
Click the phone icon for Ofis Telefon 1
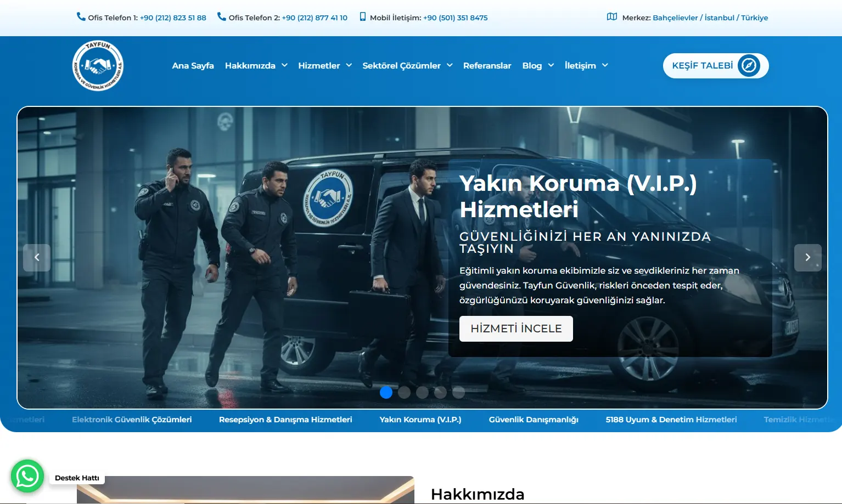coord(81,17)
